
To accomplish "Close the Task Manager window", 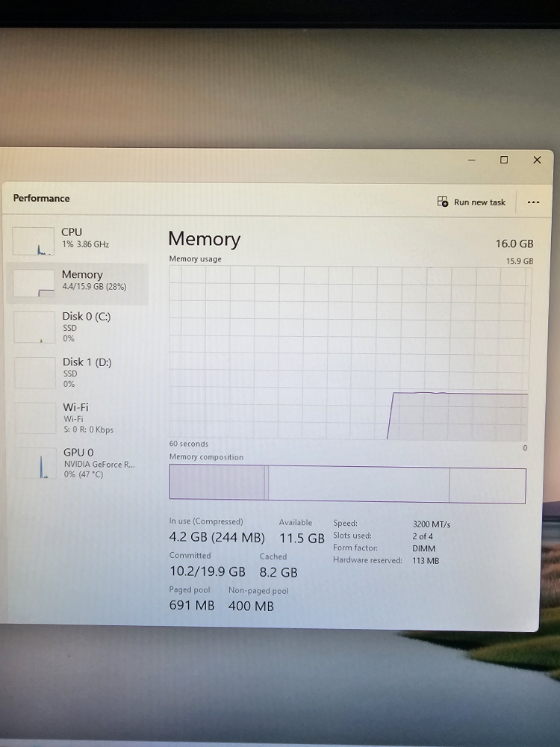I will coord(537,160).
